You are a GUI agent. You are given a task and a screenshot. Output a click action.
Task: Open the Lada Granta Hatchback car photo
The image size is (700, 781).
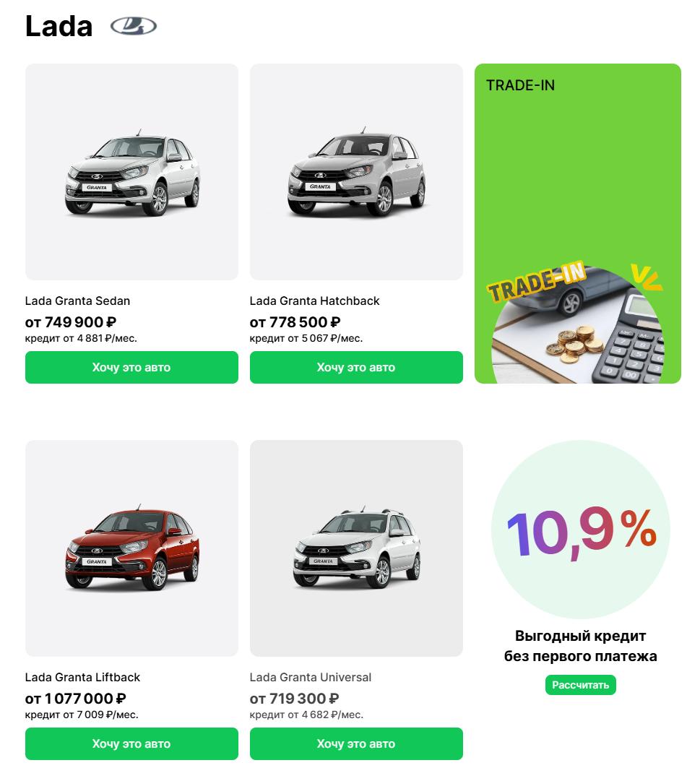click(x=356, y=171)
